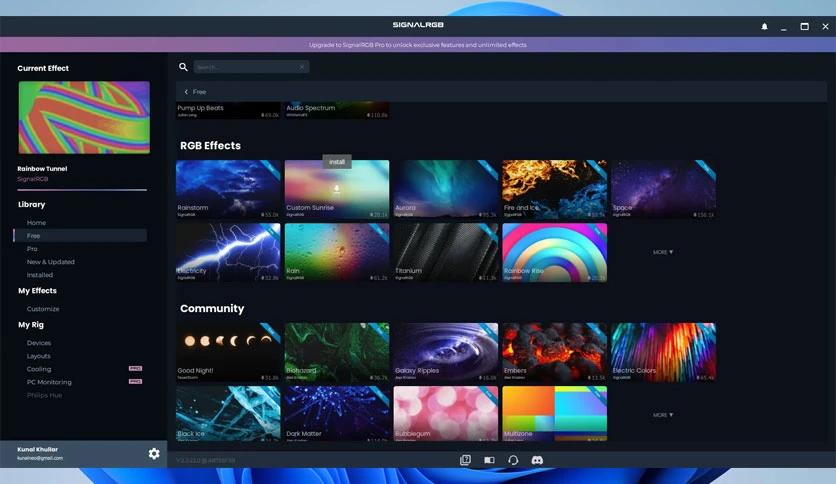
Task: Open Philips Hue entry
Action: (44, 396)
